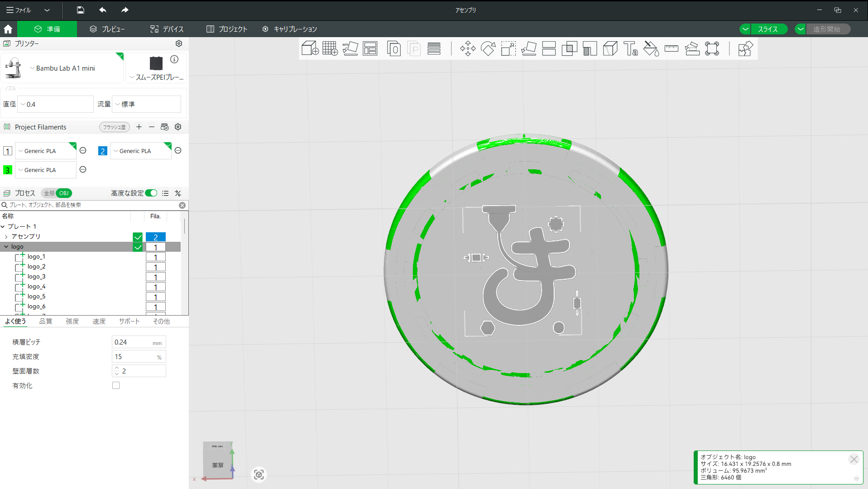
Task: Select the Scale tool
Action: pos(508,48)
